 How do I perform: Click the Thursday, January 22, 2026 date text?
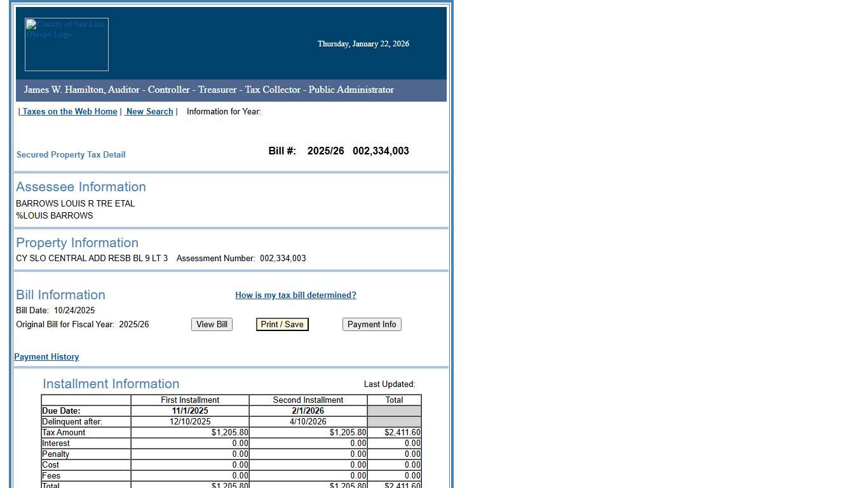click(x=363, y=44)
